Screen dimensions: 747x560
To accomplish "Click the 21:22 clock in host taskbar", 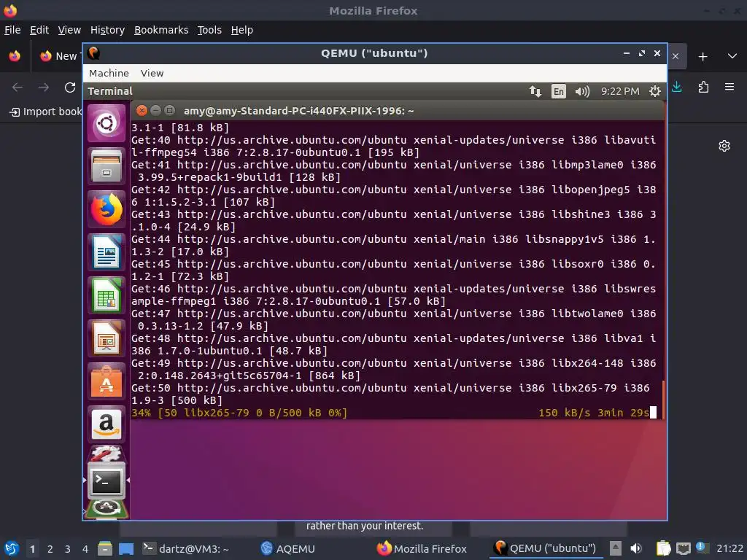I will 729,549.
